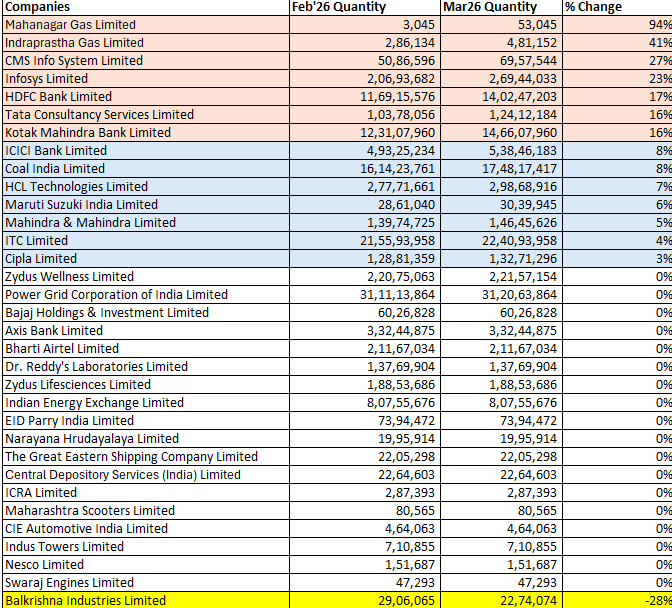Image resolution: width=672 pixels, height=608 pixels.
Task: Click the Mahanagar Gas Limited cell
Action: click(146, 25)
